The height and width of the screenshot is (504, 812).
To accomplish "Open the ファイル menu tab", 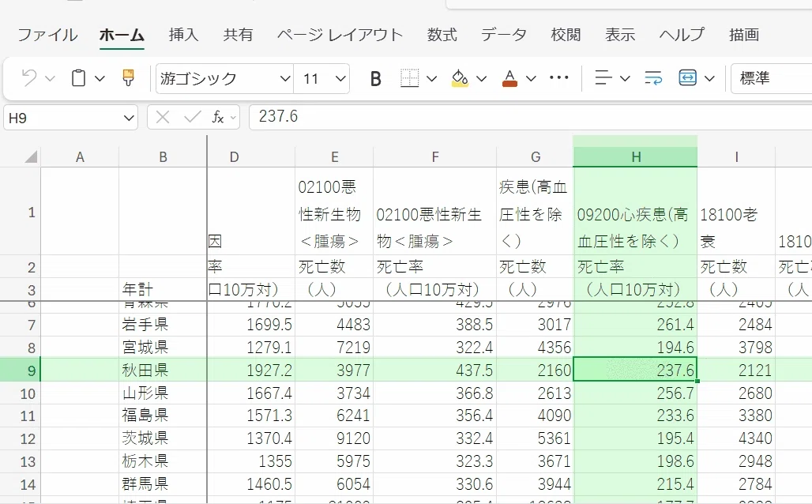I will (47, 35).
